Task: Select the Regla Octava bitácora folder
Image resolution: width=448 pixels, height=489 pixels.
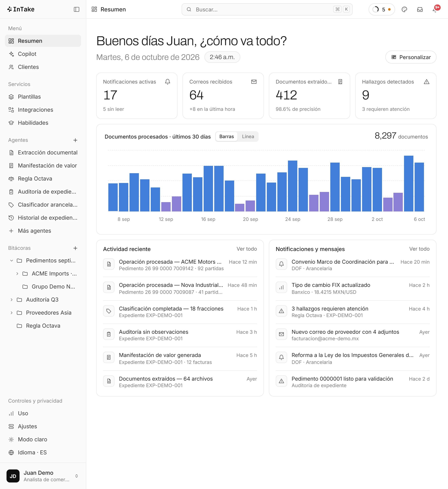Action: [x=43, y=326]
